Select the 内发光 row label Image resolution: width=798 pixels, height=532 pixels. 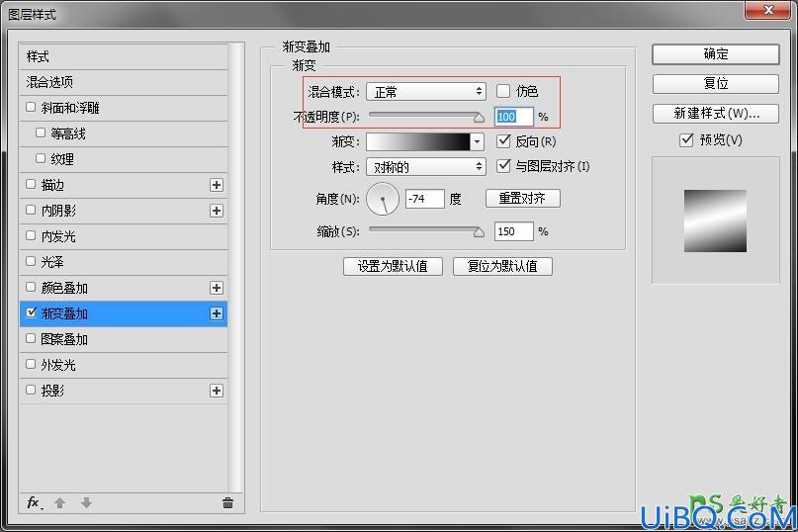[x=58, y=236]
